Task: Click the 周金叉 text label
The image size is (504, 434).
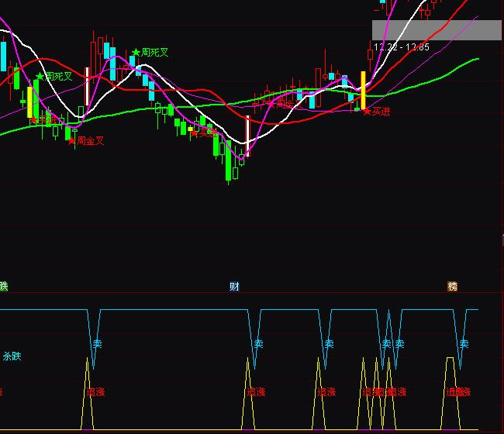Action: coord(90,141)
